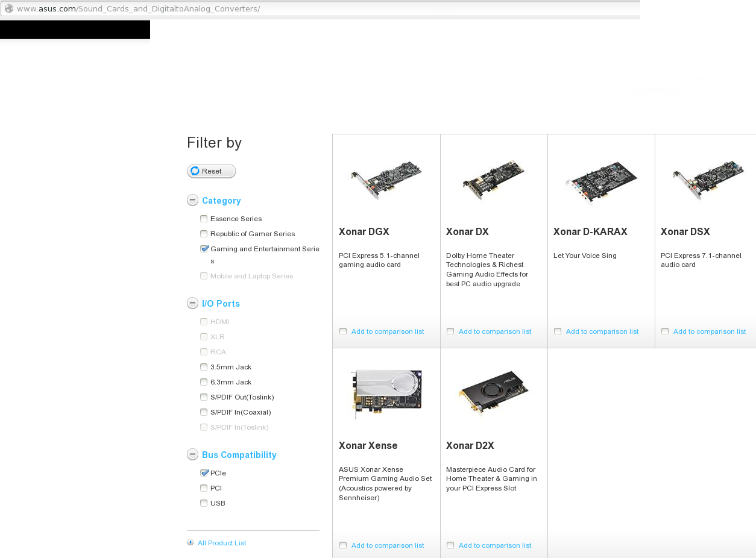Check the Essence Series checkbox
Image resolution: width=756 pixels, height=558 pixels.
pos(204,219)
